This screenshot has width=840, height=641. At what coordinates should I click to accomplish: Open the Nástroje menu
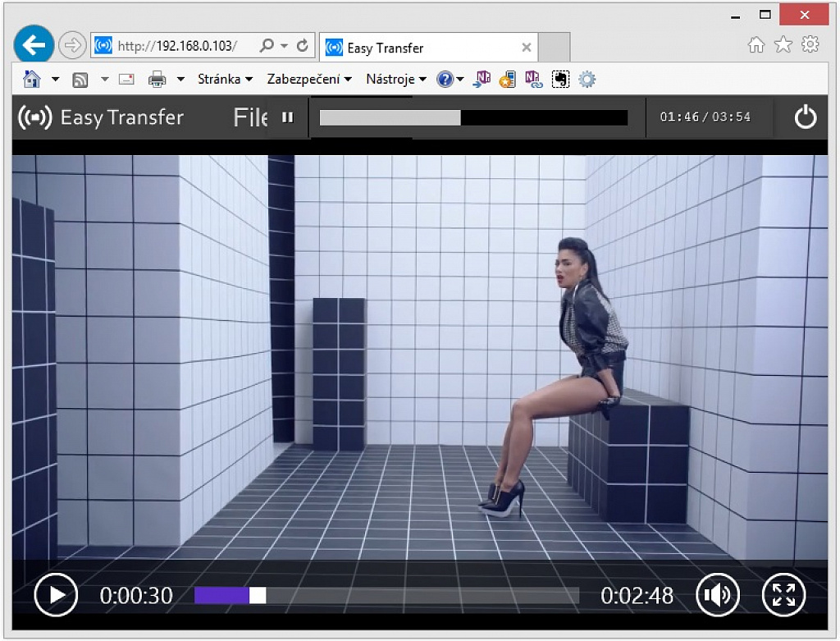396,80
